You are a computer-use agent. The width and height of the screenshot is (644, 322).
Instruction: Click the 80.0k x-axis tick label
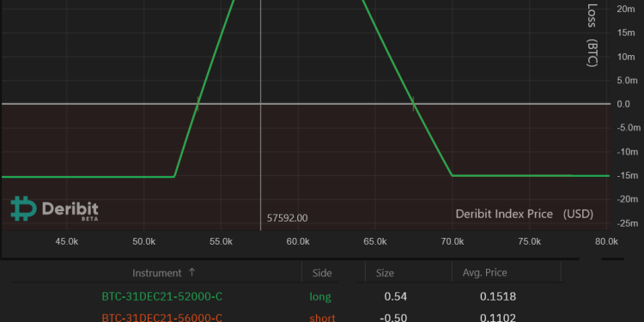coord(606,242)
